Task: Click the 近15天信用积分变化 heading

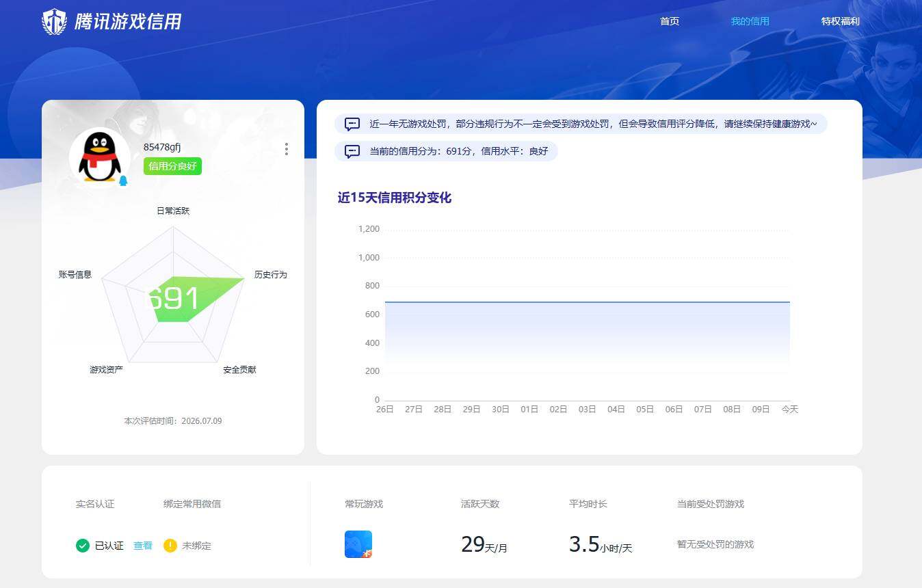Action: coord(395,198)
